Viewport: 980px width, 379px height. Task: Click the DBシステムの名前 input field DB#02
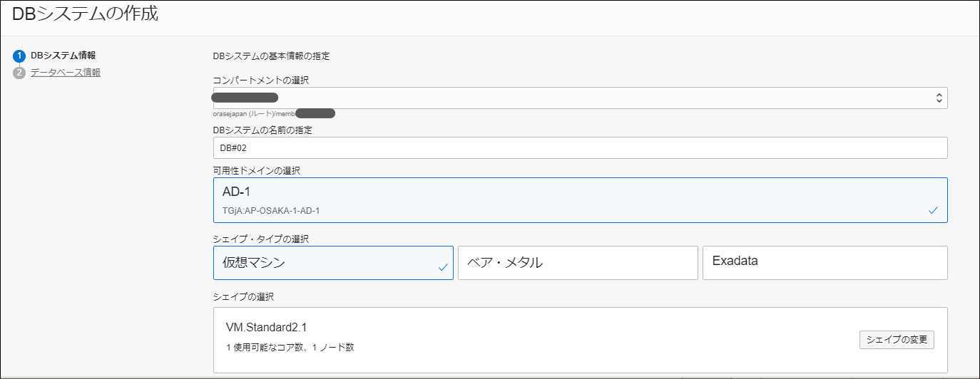(580, 147)
